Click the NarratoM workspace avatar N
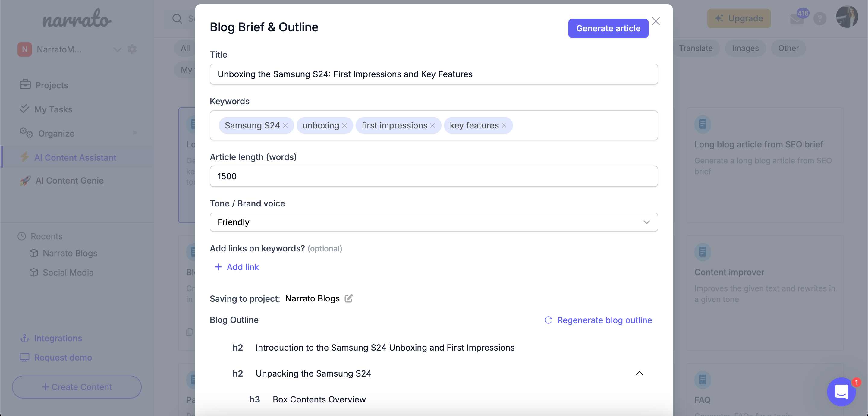868x416 pixels. [25, 49]
